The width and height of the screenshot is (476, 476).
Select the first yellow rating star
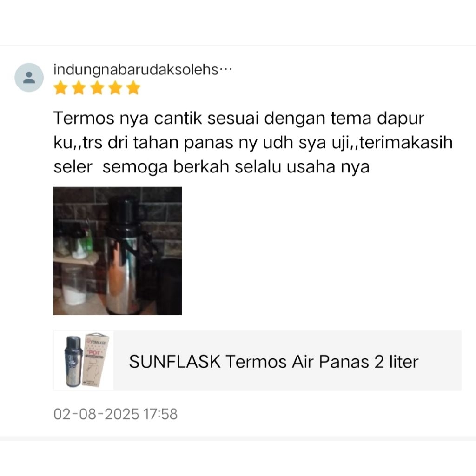pos(61,88)
